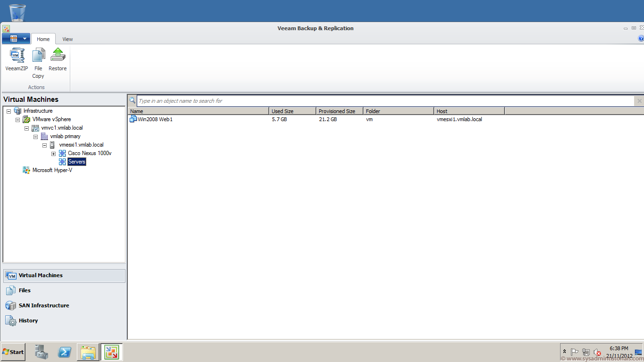Open Windows Explorer from the taskbar

coord(88,352)
